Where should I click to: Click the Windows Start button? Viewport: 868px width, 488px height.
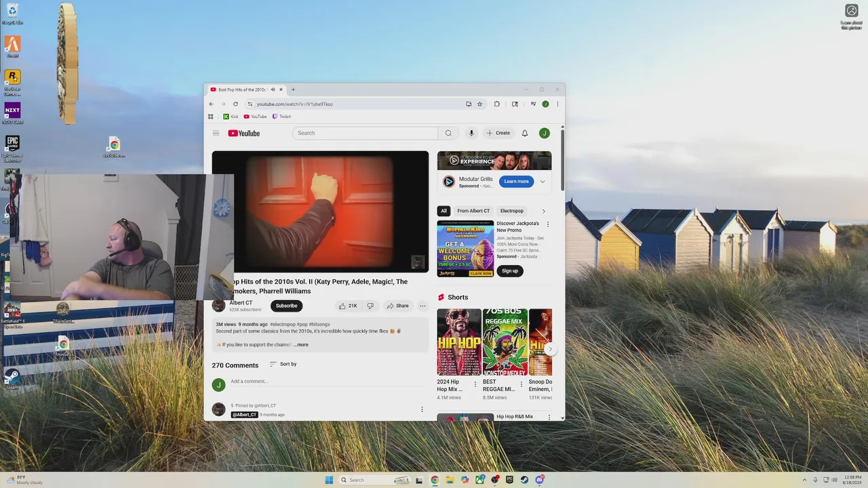tap(329, 480)
